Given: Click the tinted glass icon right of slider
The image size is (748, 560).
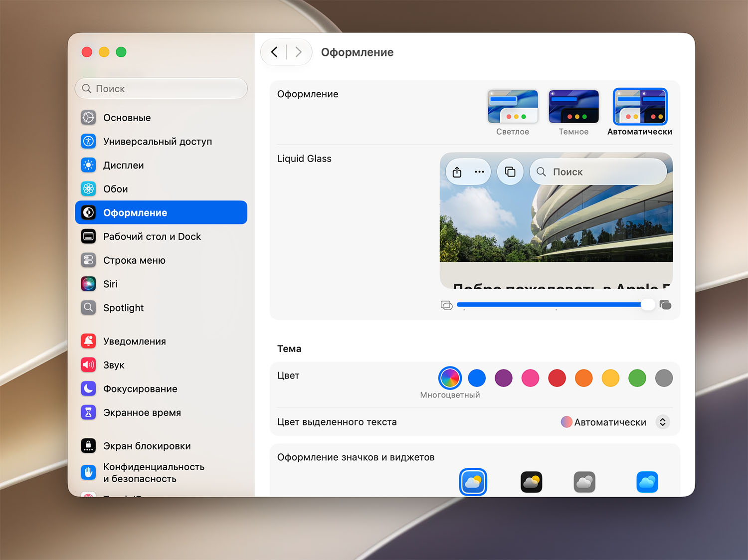Looking at the screenshot, I should pos(665,305).
